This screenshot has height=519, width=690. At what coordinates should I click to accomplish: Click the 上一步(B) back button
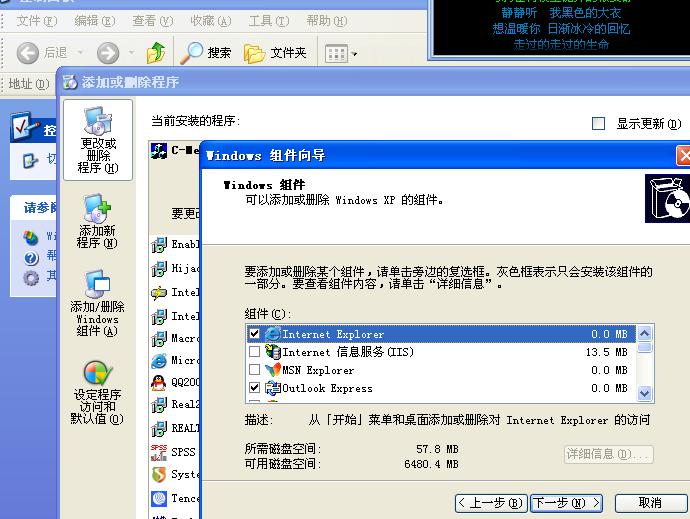[490, 503]
